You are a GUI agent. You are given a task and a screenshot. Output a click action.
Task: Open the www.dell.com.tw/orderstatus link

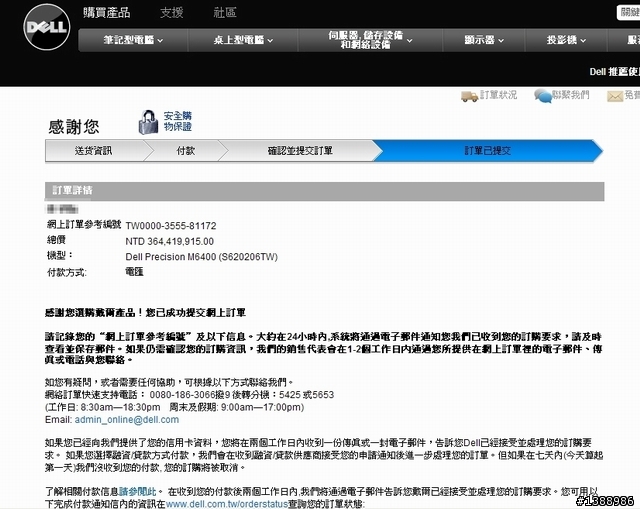(227, 504)
